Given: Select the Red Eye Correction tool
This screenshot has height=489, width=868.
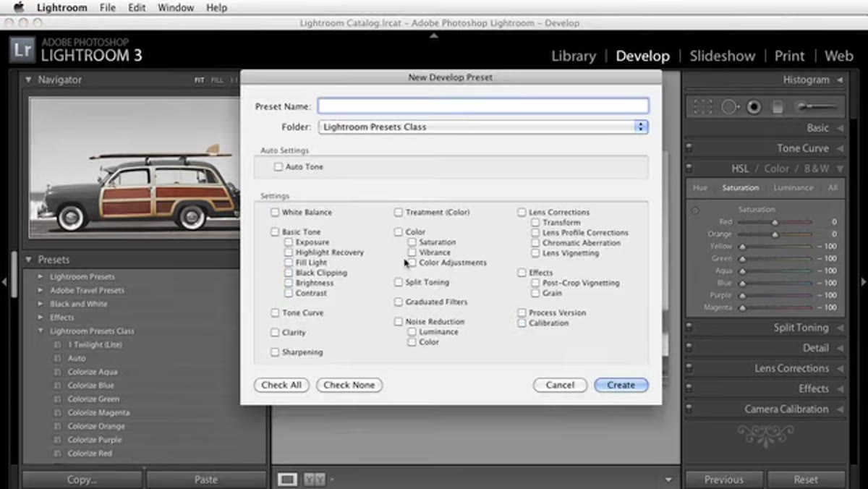Looking at the screenshot, I should click(754, 107).
